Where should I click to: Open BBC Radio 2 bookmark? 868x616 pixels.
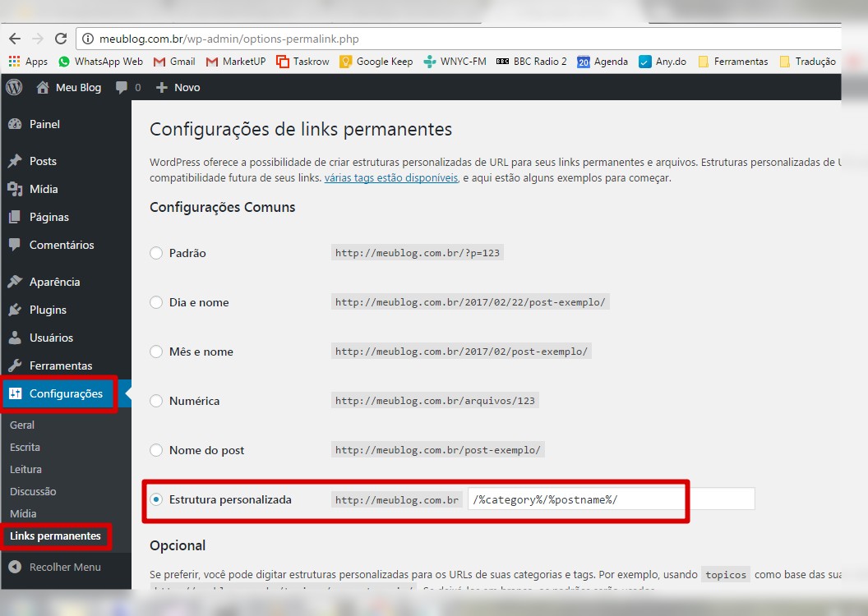532,62
